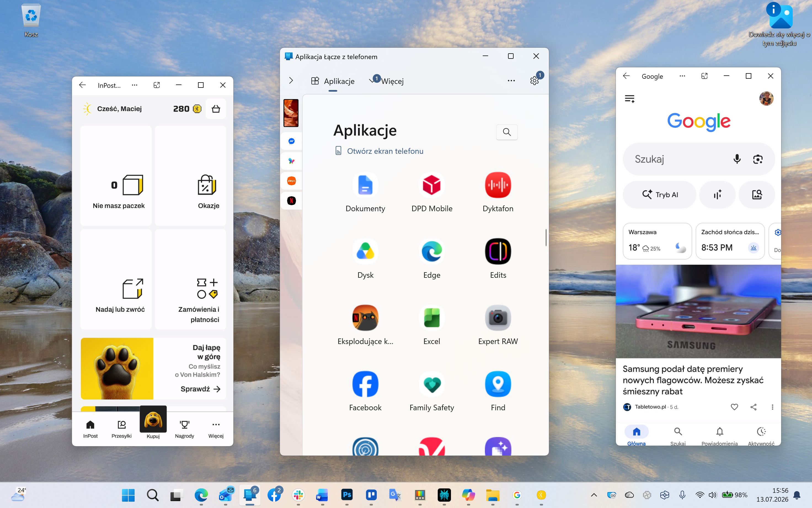Open the Zamówienia i płatności tile
Image resolution: width=812 pixels, height=508 pixels.
190,279
